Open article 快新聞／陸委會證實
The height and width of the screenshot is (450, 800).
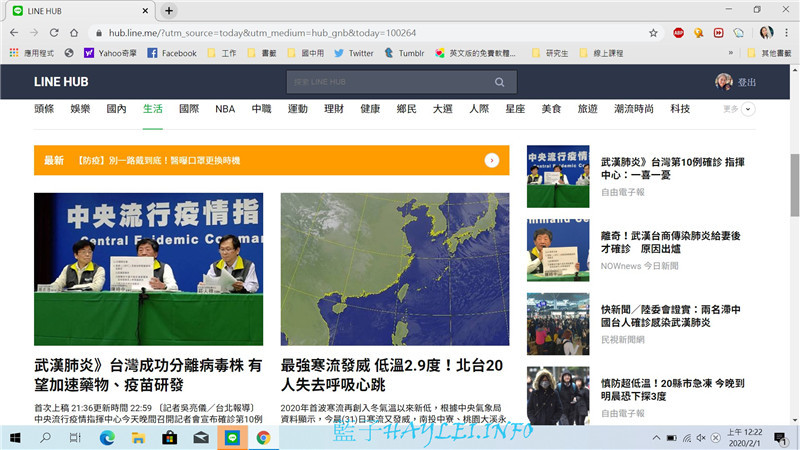click(x=670, y=316)
